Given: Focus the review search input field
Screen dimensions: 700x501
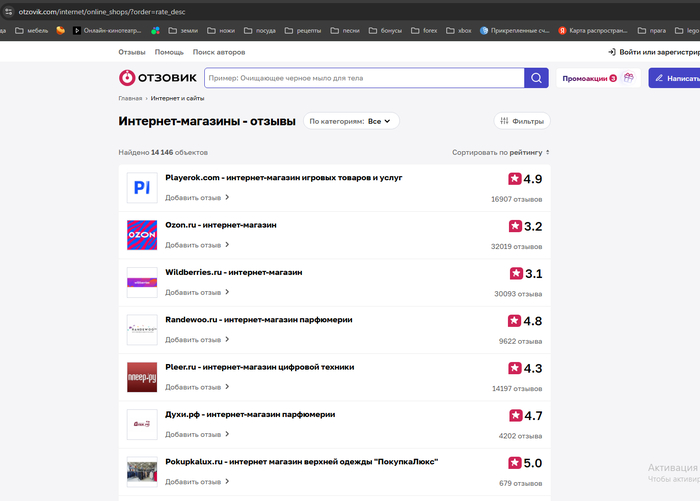Looking at the screenshot, I should click(363, 78).
